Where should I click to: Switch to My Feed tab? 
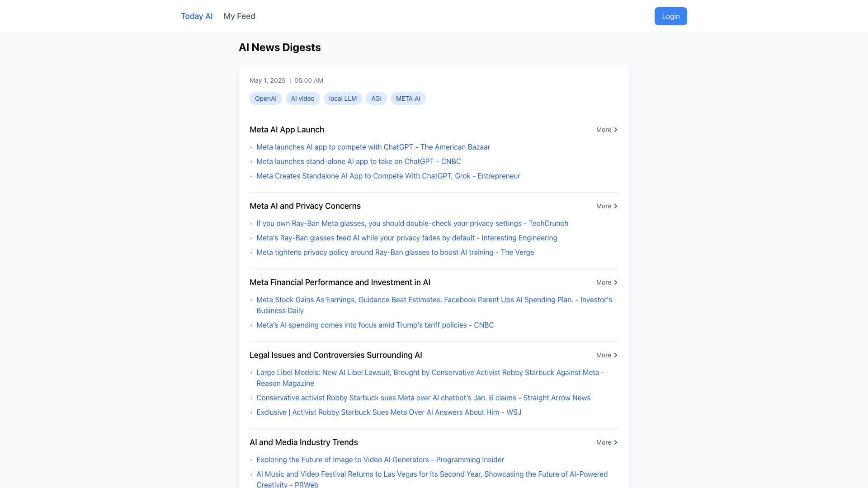239,16
